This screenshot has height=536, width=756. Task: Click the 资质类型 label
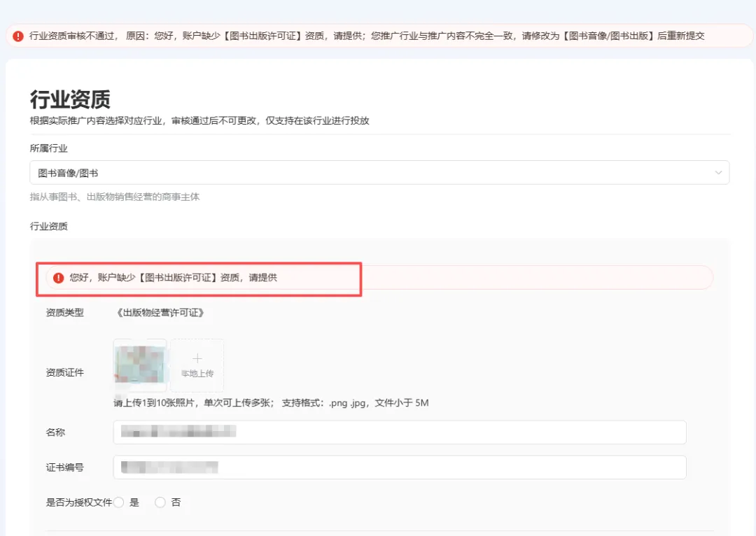pos(64,313)
